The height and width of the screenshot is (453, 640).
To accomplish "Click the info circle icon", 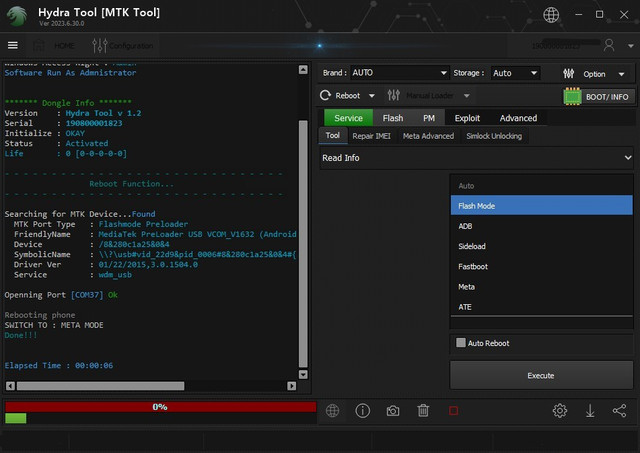I will (362, 411).
